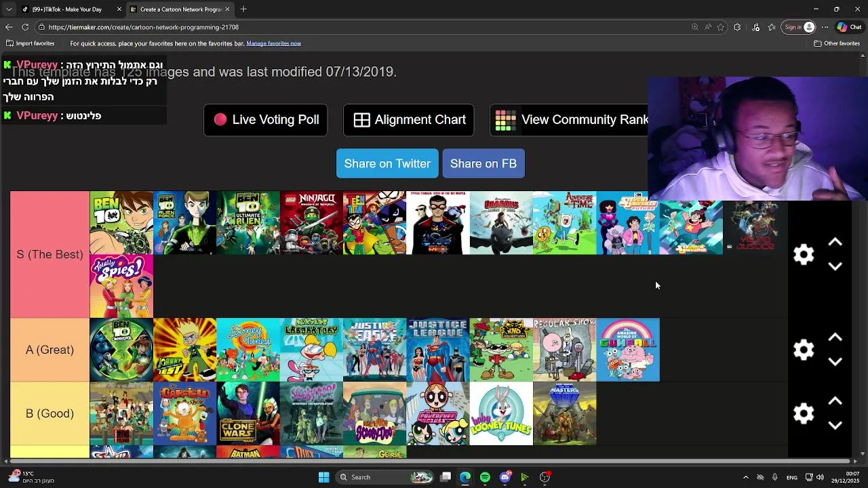Open Discord from taskbar
This screenshot has width=868, height=488.
(505, 477)
